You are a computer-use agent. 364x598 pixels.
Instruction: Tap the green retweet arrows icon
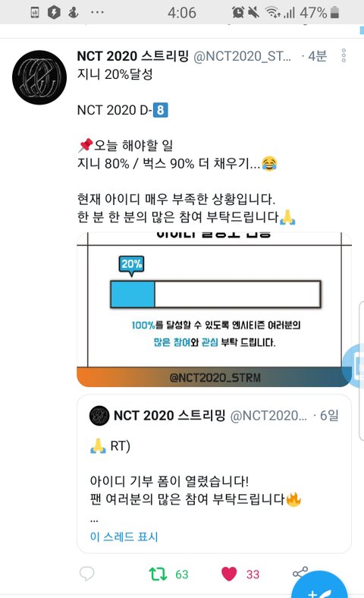pyautogui.click(x=158, y=574)
